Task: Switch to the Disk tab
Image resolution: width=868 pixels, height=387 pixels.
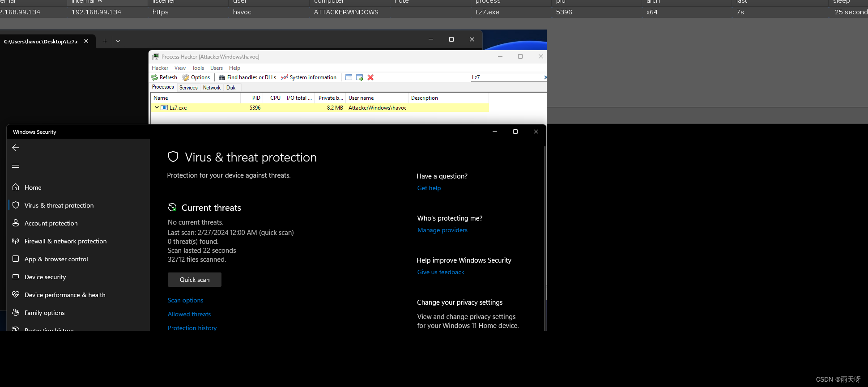Action: pos(231,88)
